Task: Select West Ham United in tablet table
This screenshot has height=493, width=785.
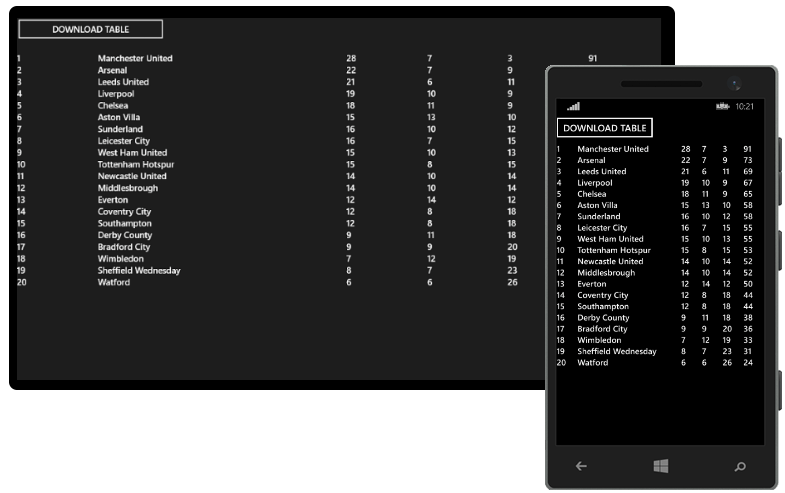Action: click(x=132, y=152)
